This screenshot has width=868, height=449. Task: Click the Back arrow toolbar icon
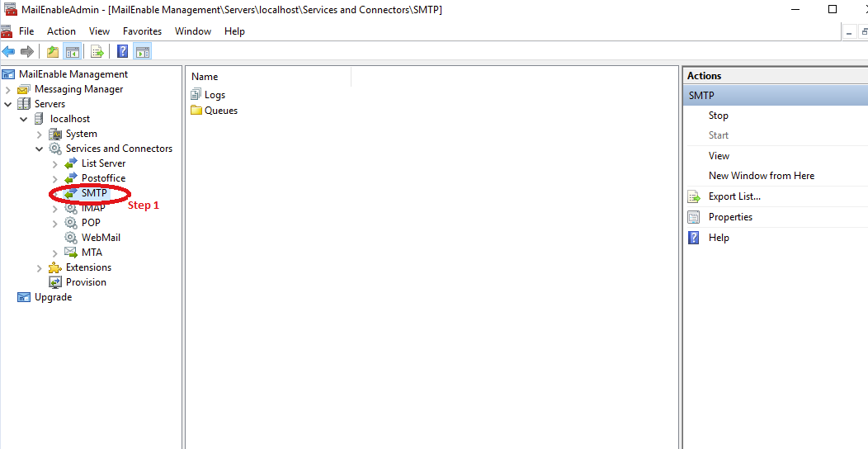pyautogui.click(x=8, y=52)
